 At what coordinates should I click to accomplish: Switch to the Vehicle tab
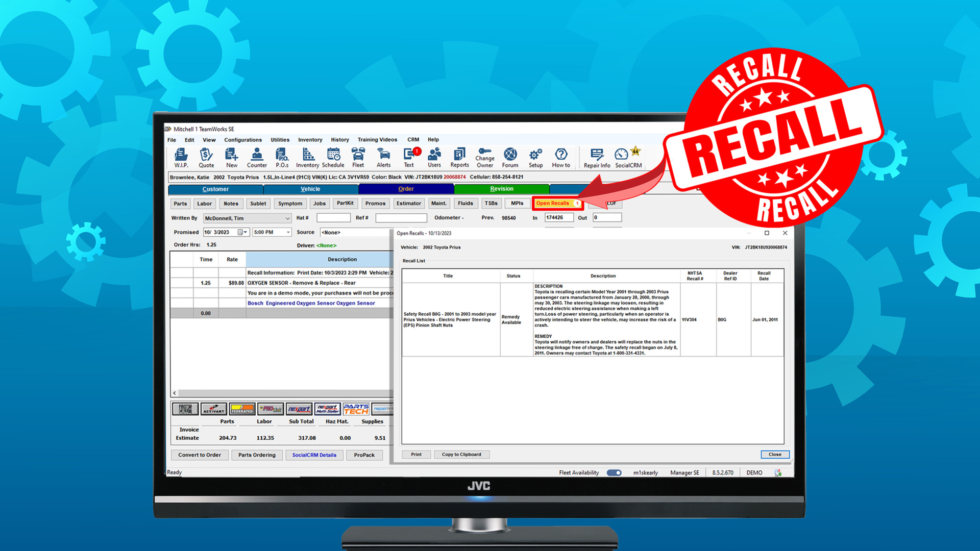pyautogui.click(x=310, y=189)
